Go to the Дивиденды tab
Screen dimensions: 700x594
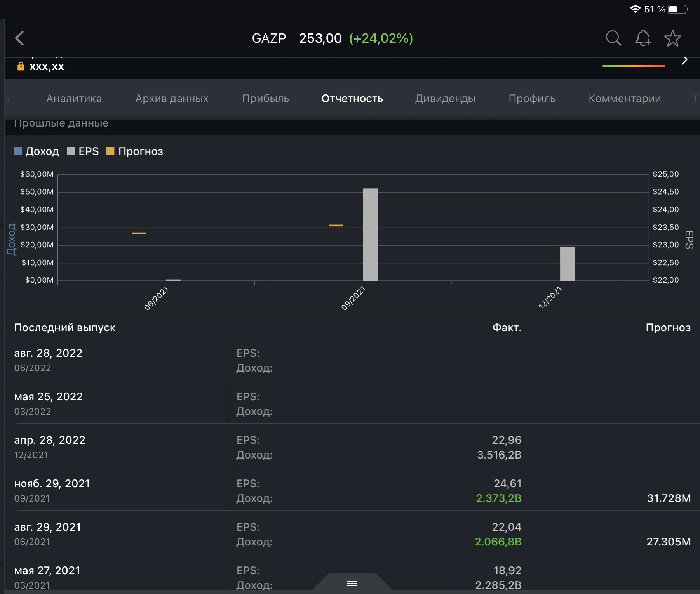tap(445, 99)
